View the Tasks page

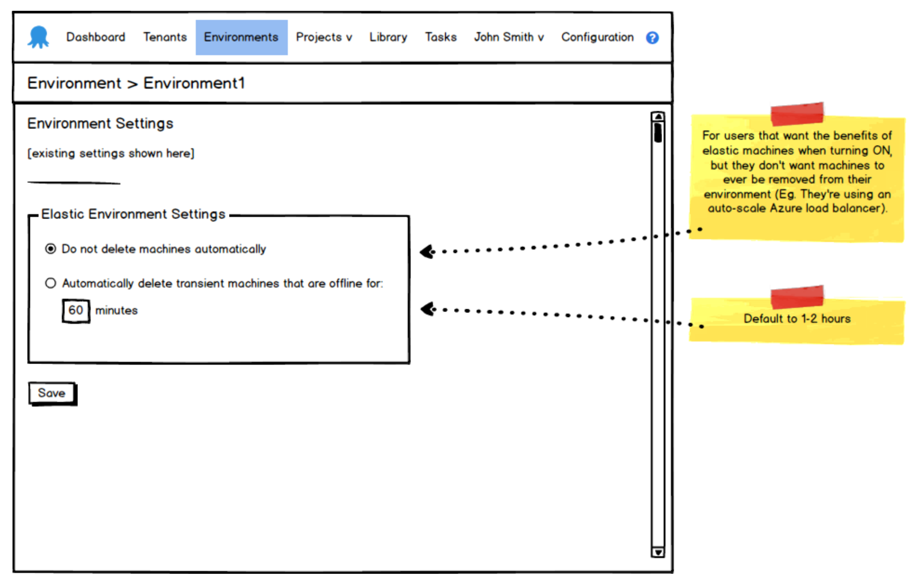pyautogui.click(x=440, y=37)
